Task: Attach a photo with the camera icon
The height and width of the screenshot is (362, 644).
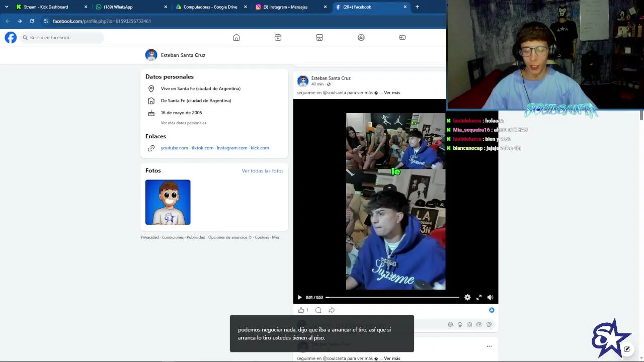Action: (469, 325)
